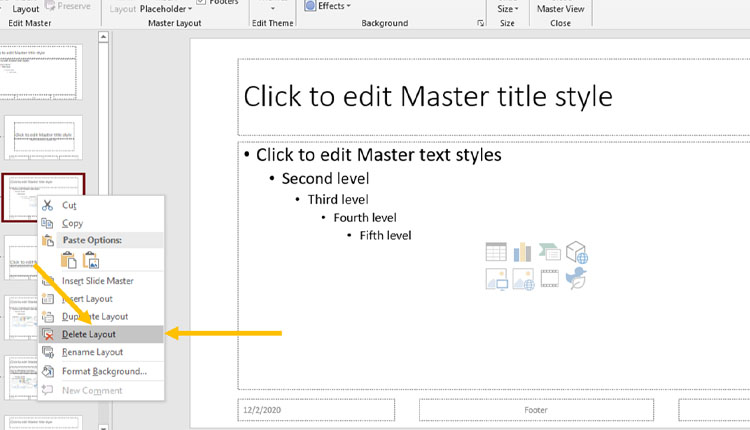Click the Insert Table placeholder icon

pyautogui.click(x=496, y=253)
